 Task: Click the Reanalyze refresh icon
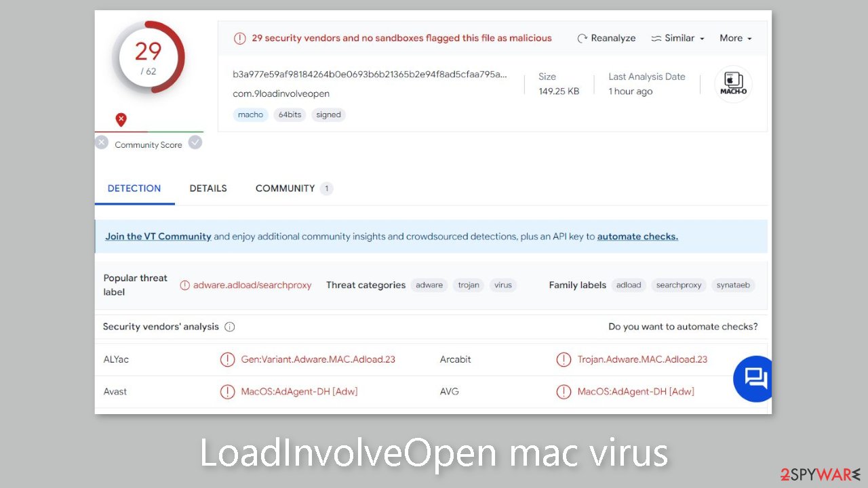pyautogui.click(x=581, y=38)
